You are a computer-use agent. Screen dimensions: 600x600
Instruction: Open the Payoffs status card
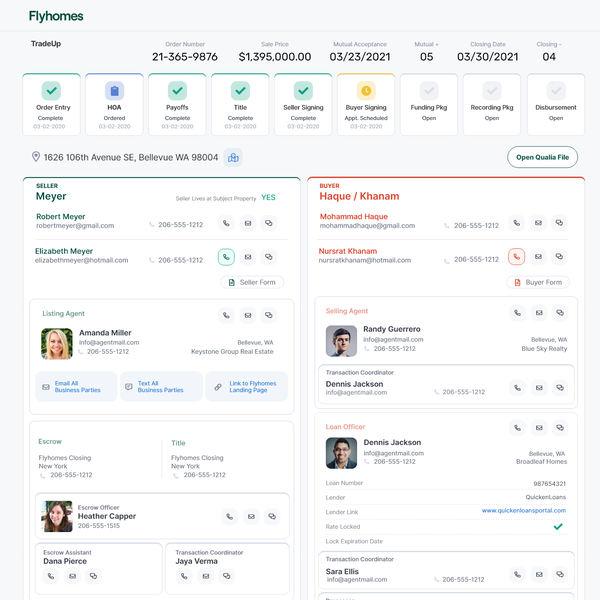[177, 104]
